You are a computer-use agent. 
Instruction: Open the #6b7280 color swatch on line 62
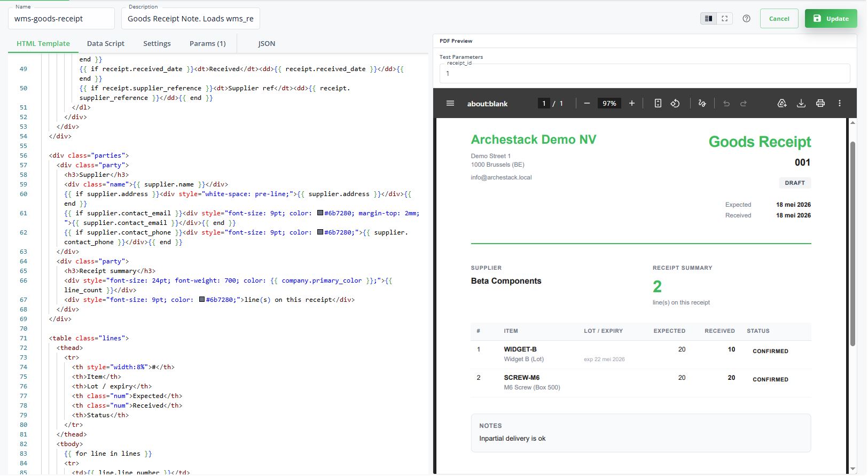[320, 232]
